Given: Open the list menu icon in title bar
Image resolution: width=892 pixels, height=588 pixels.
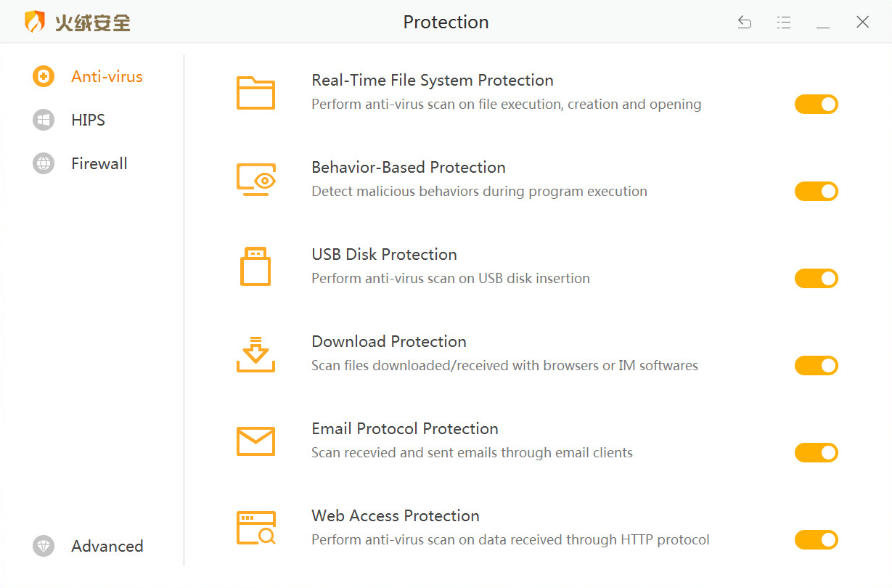Looking at the screenshot, I should click(x=784, y=22).
